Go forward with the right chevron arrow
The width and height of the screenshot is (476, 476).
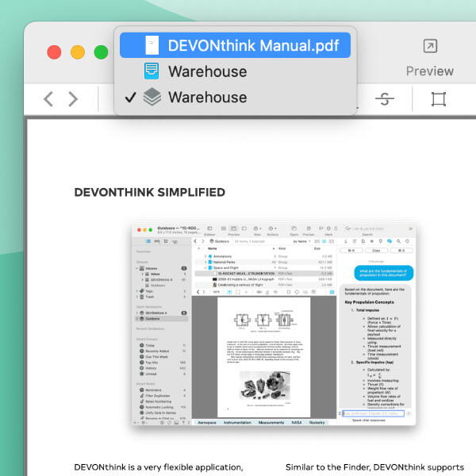coord(73,99)
